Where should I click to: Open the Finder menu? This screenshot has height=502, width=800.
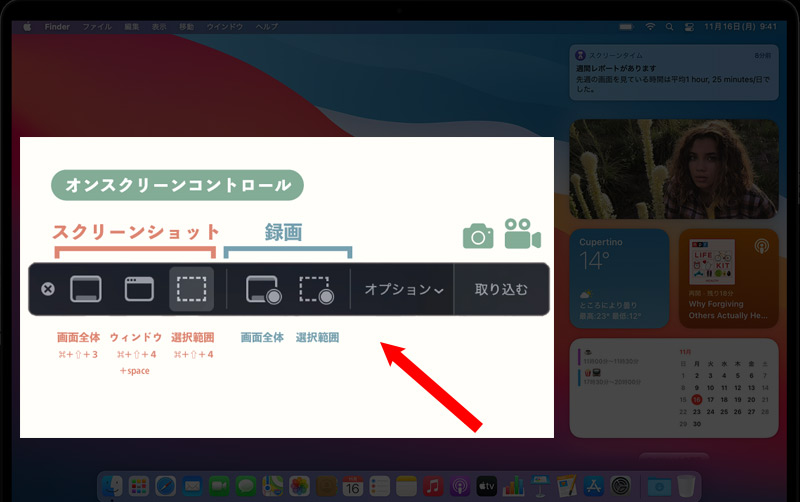(57, 27)
